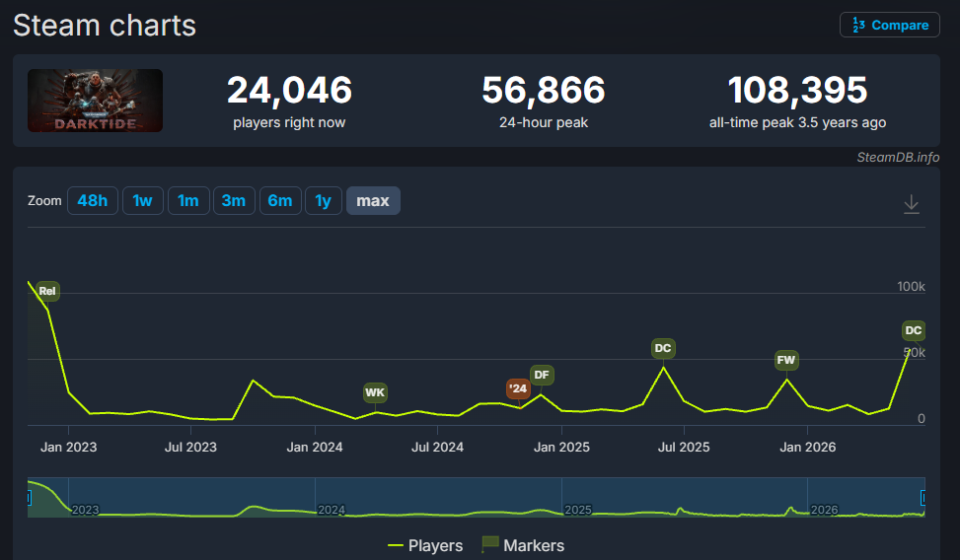Screen dimensions: 960x560
Task: Click the WK chart marker
Action: (375, 392)
